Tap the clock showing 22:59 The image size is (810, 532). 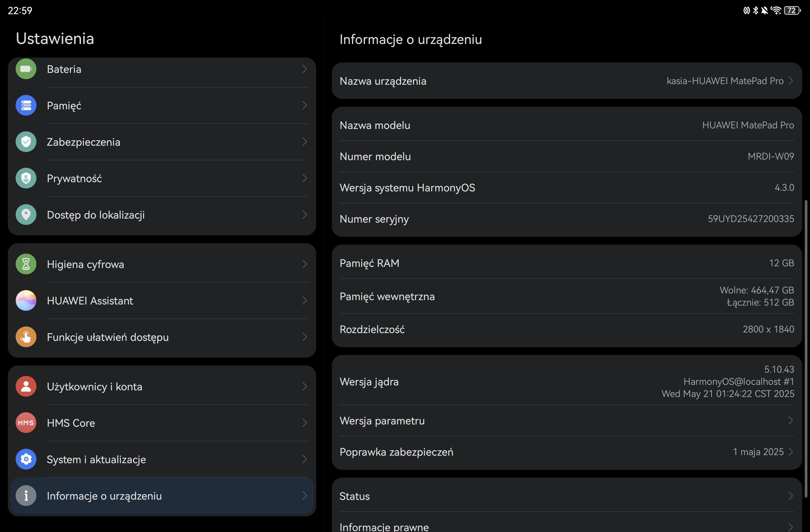coord(20,10)
